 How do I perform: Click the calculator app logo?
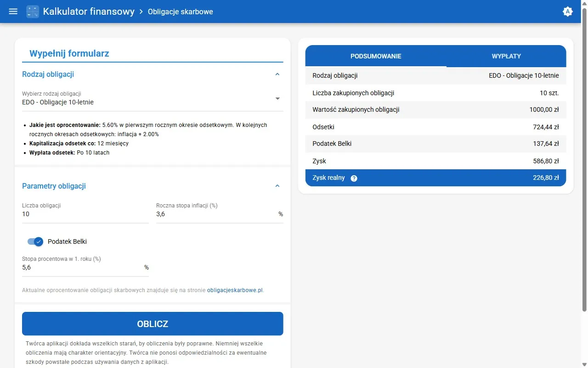32,11
